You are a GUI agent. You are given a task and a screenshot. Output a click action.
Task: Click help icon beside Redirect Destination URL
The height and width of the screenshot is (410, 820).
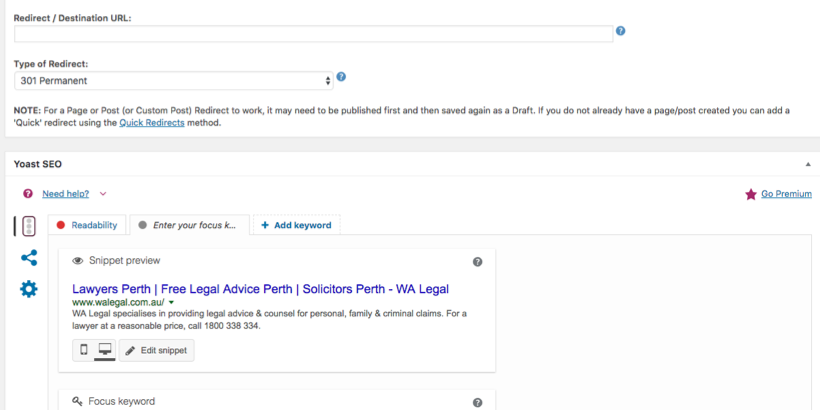620,32
